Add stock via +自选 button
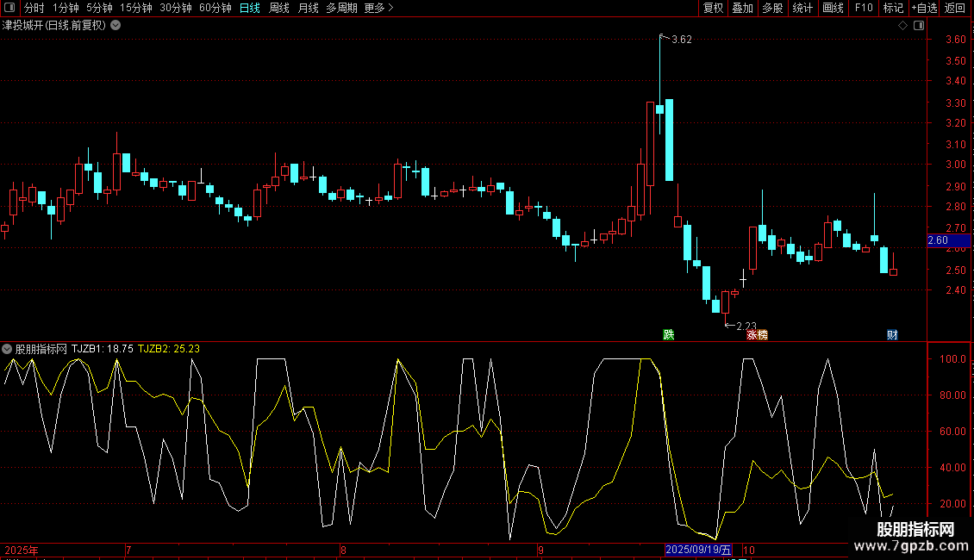This screenshot has height=560, width=974. [924, 8]
